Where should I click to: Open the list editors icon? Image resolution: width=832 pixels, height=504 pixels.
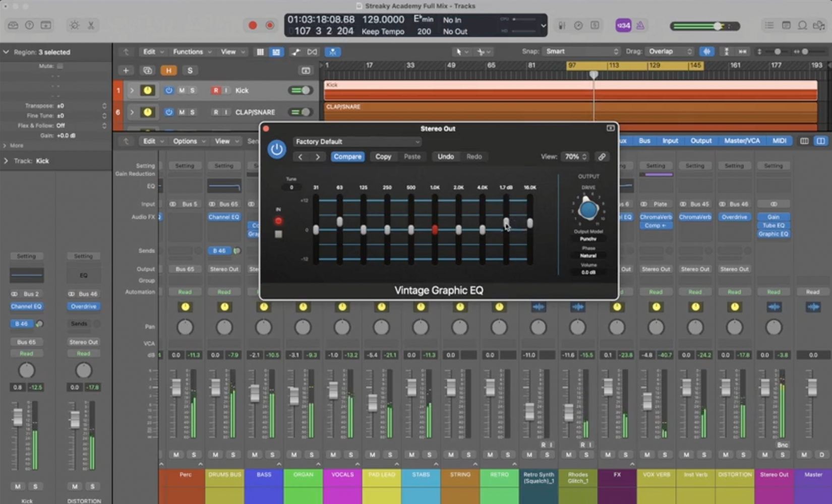coord(769,25)
